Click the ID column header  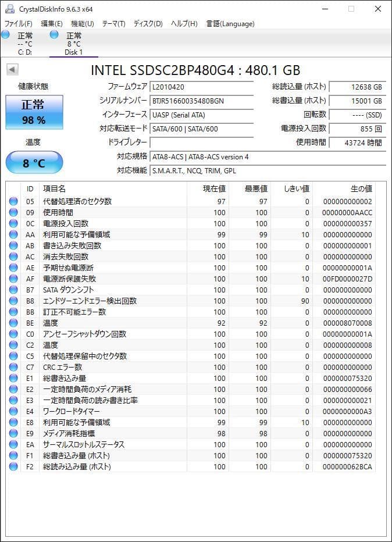(30, 189)
